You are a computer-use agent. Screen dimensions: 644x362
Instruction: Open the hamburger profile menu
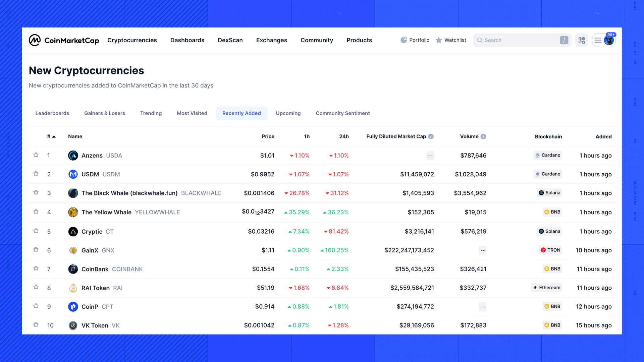pos(598,40)
